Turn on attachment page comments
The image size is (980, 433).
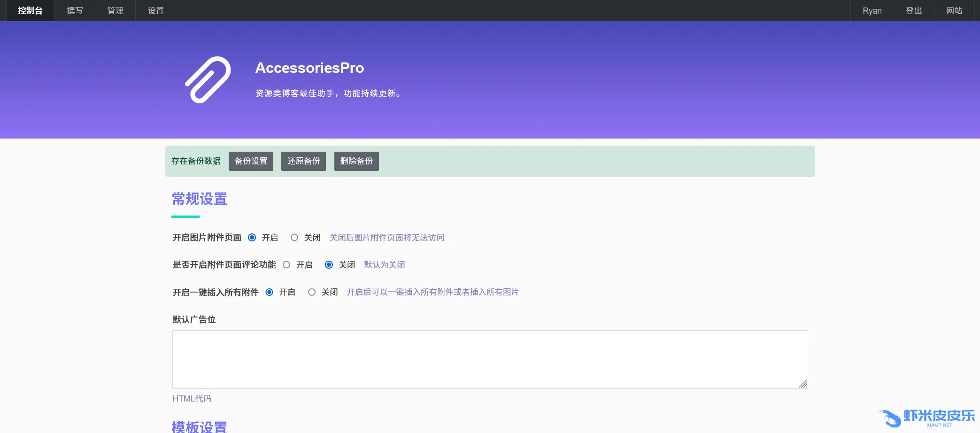pyautogui.click(x=286, y=265)
